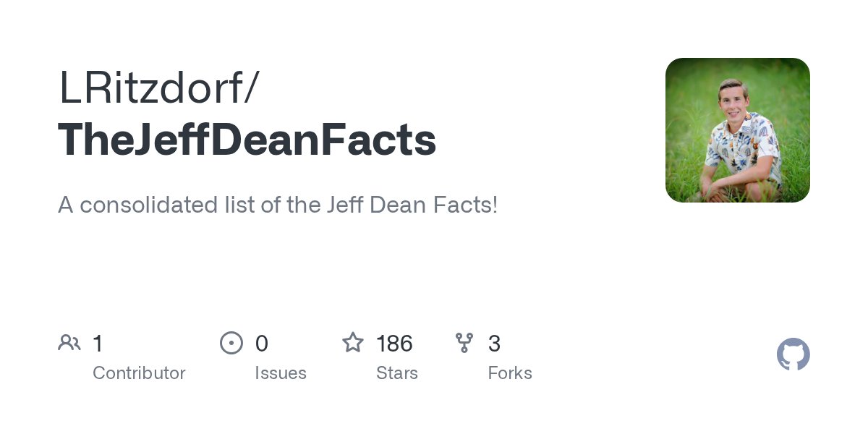
Task: Select the Forks label
Action: [510, 373]
